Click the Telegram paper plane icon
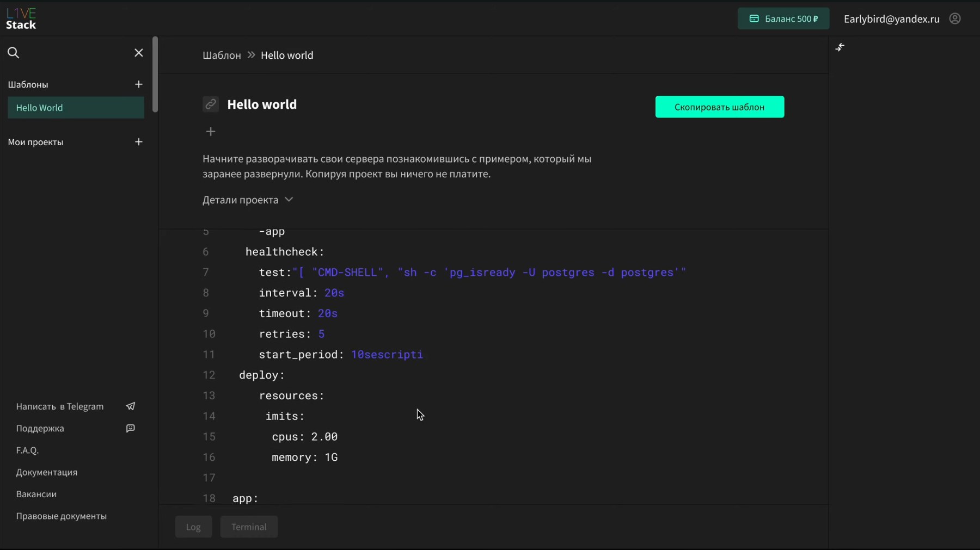This screenshot has height=550, width=980. coord(131,406)
